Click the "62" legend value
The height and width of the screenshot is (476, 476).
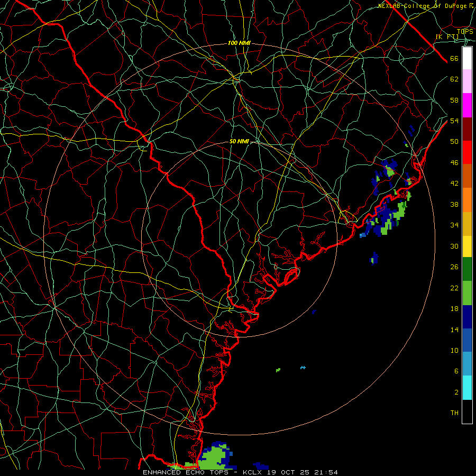pos(454,79)
